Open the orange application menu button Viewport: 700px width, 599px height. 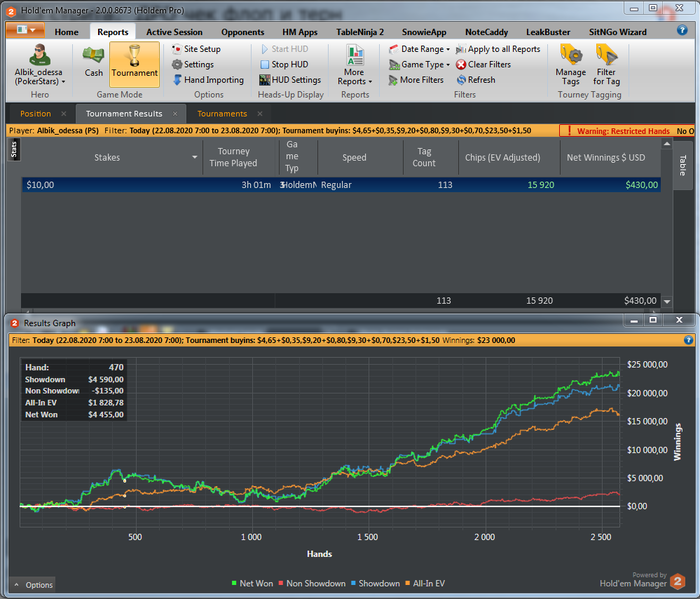tap(25, 30)
